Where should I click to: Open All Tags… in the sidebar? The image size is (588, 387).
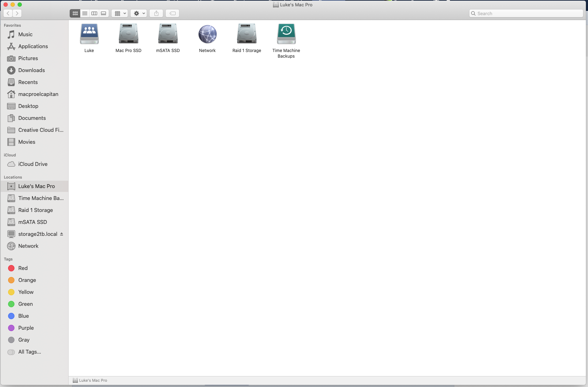click(x=34, y=352)
